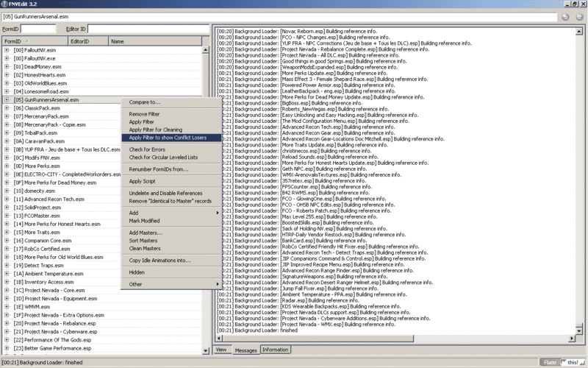
Task: Select [1E] WMVM.esm in tree
Action: tap(32, 307)
